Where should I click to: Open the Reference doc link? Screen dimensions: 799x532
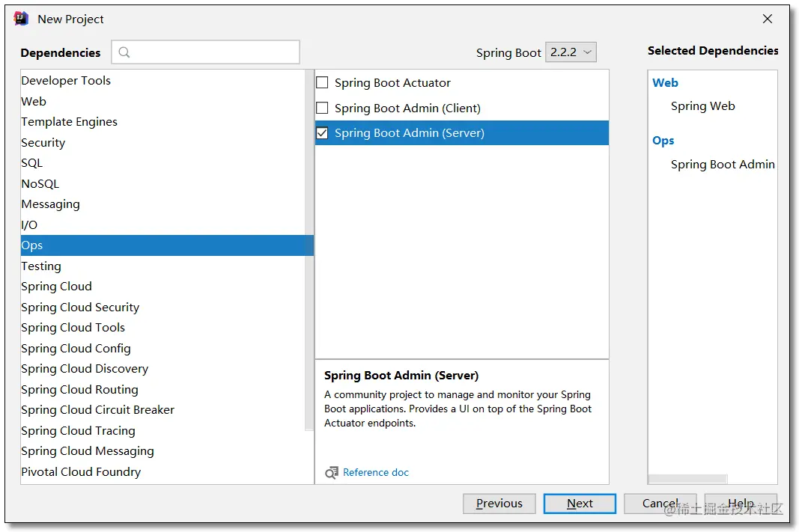click(x=376, y=472)
